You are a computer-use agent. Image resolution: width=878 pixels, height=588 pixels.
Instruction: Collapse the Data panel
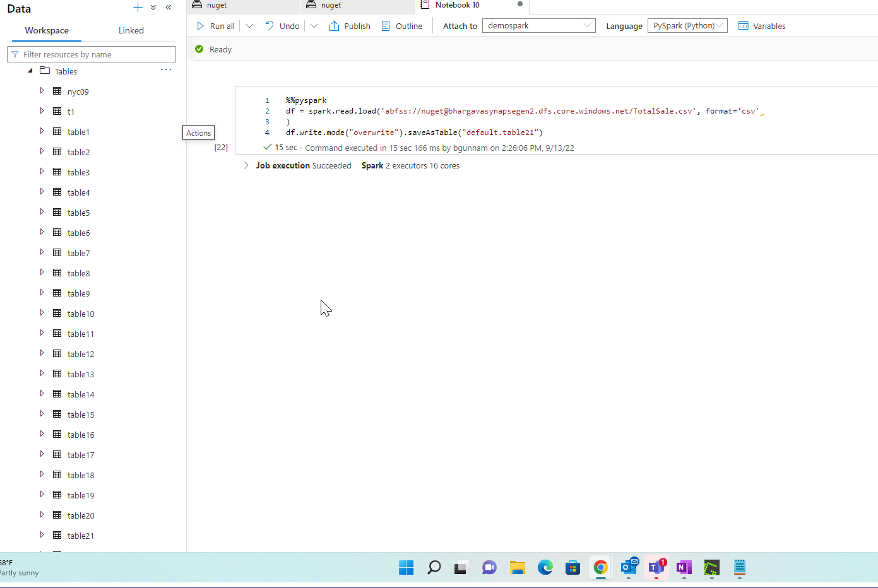pos(169,8)
